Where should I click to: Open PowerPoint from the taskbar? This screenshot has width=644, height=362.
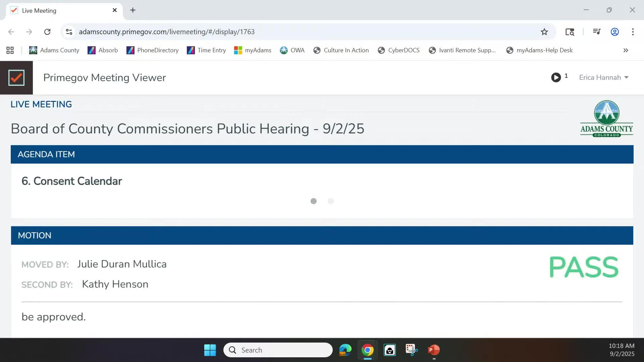[x=434, y=350]
